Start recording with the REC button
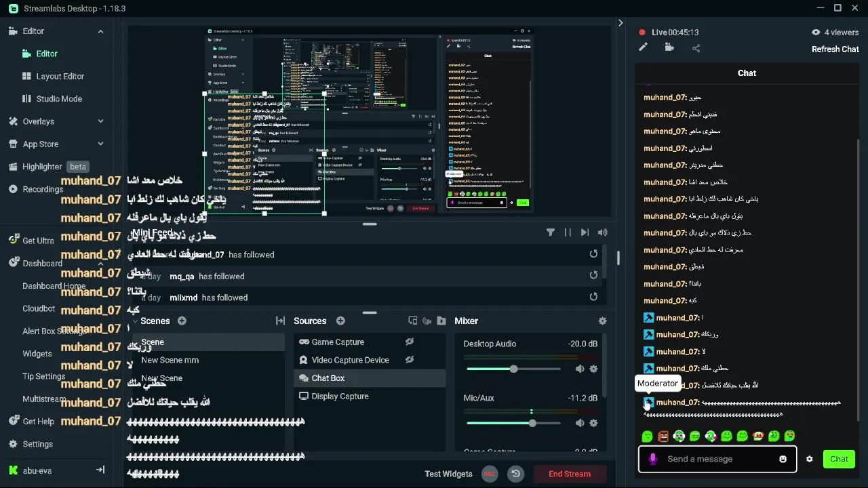 tap(490, 474)
